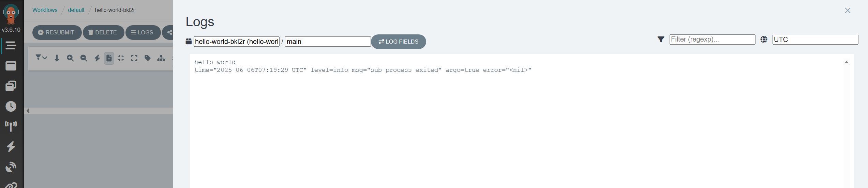Go to Workflows breadcrumb link

45,10
